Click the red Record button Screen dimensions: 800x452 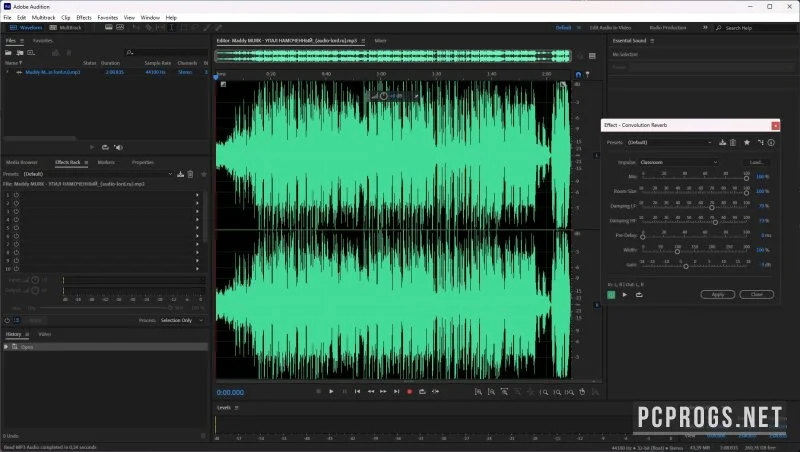(409, 391)
